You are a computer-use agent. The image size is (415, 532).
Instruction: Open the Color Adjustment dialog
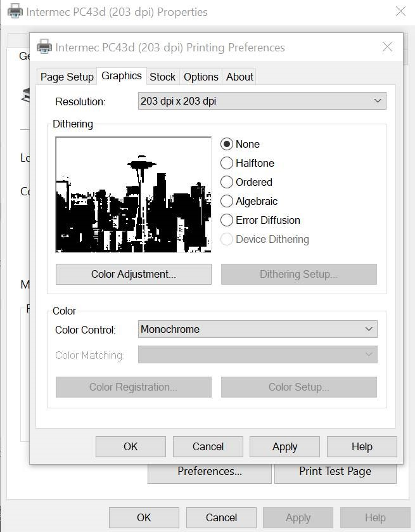(133, 274)
